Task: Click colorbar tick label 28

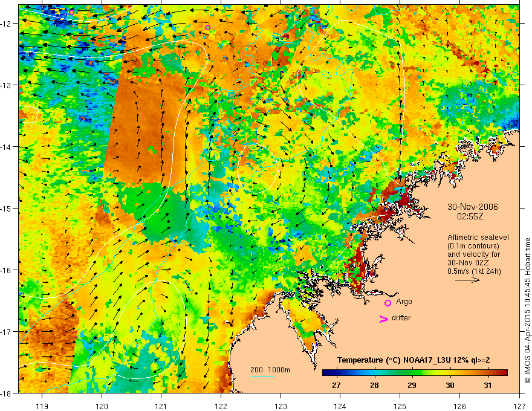Action: coord(374,386)
